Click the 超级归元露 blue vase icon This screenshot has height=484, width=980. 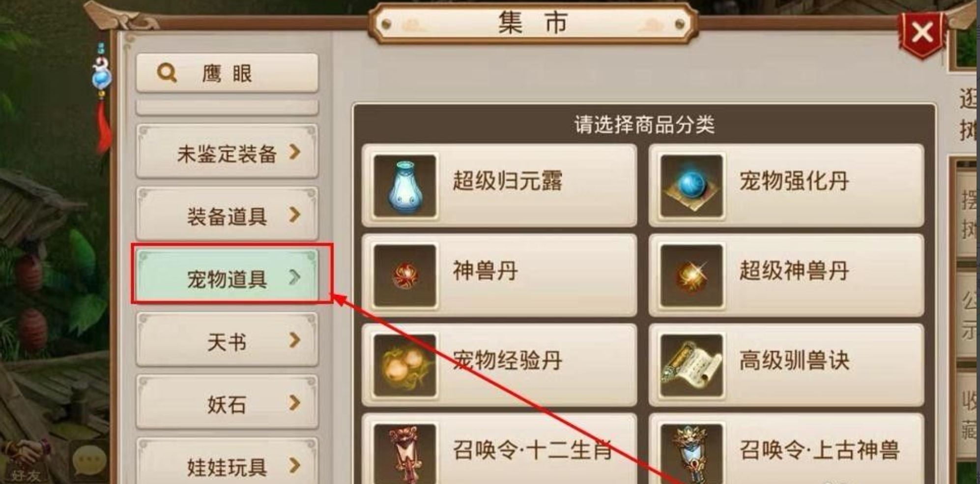405,186
